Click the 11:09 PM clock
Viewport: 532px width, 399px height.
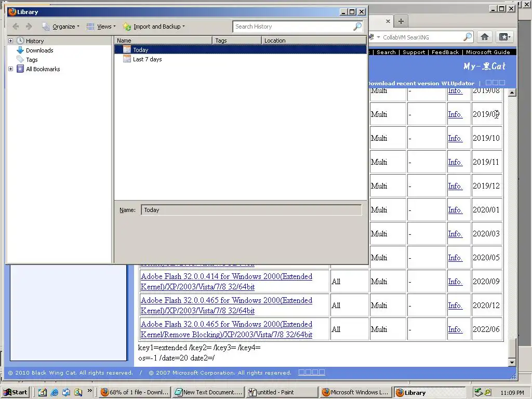point(512,393)
